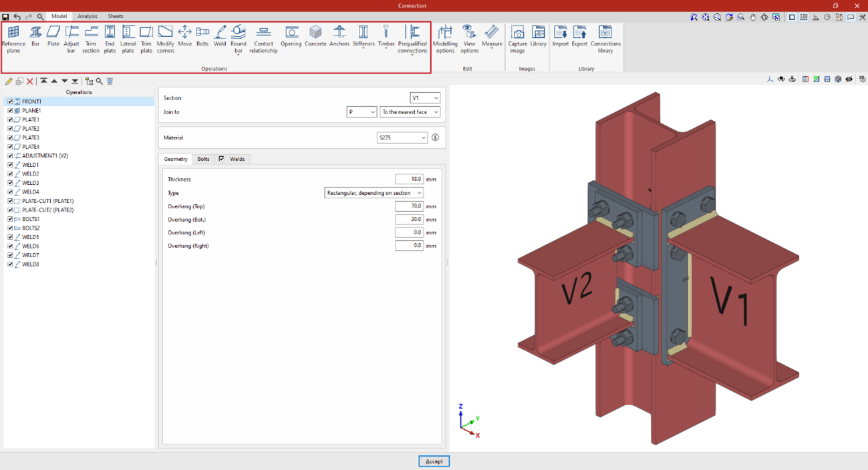The image size is (868, 470).
Task: Open the Join to P dropdown
Action: point(361,112)
